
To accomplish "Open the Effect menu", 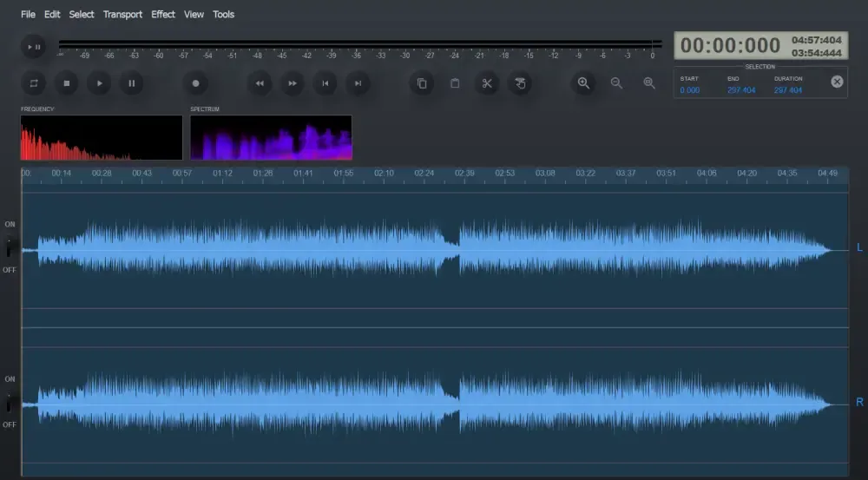I will coord(162,15).
